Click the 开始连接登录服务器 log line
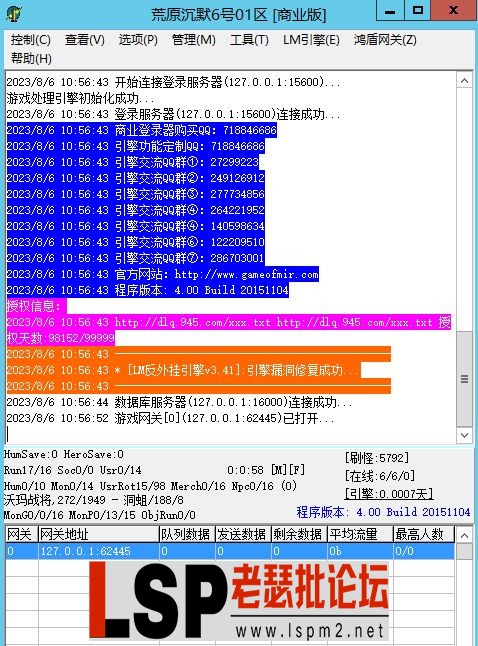This screenshot has height=646, width=478. [x=173, y=82]
